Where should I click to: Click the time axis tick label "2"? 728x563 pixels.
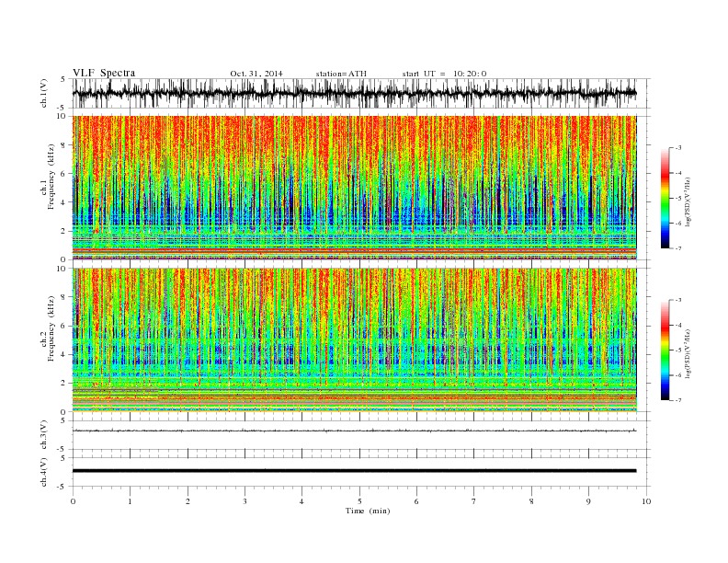(x=188, y=501)
